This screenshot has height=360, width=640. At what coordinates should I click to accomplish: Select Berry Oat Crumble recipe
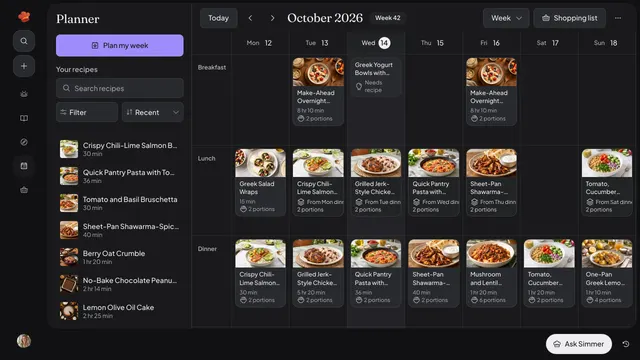coord(120,257)
